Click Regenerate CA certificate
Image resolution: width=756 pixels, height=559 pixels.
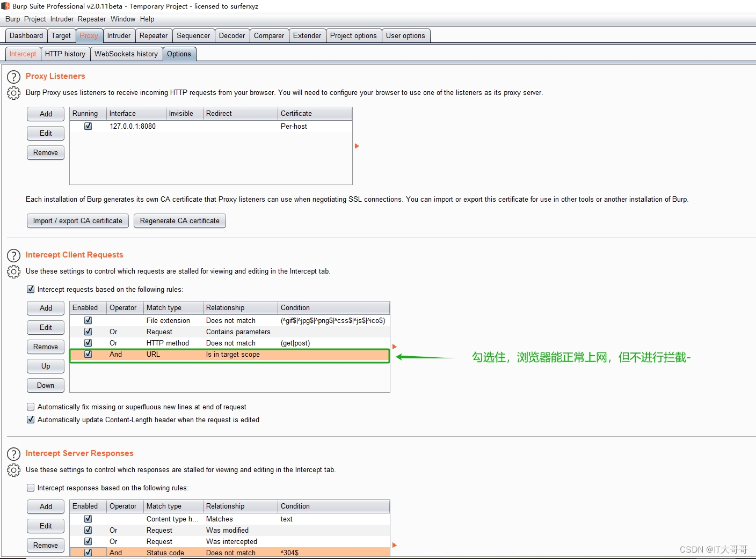180,220
